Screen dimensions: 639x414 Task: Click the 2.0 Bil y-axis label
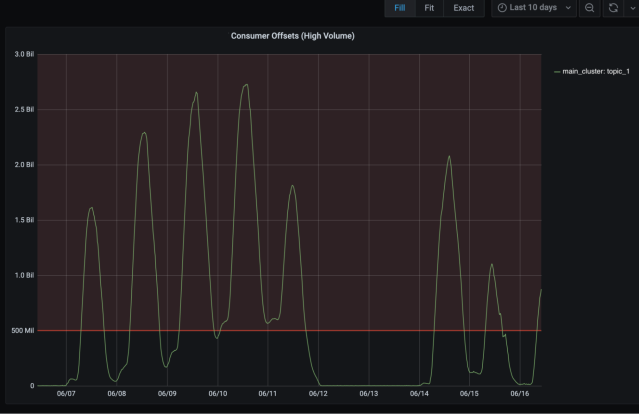24,165
